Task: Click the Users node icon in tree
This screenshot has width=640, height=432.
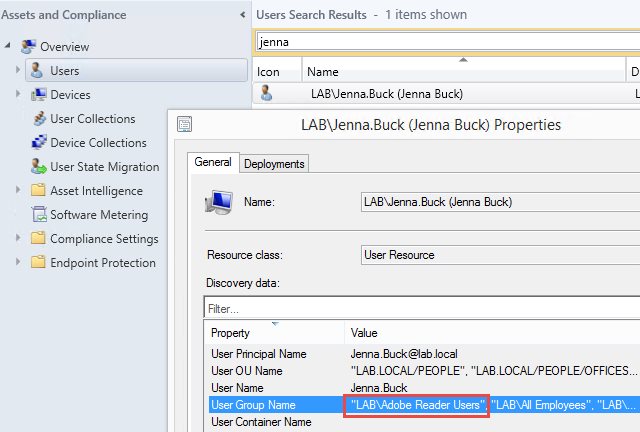Action: pyautogui.click(x=37, y=70)
